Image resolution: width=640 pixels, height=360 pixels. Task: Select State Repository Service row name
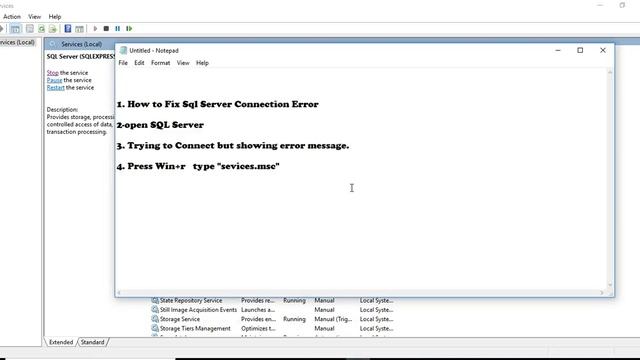(191, 300)
